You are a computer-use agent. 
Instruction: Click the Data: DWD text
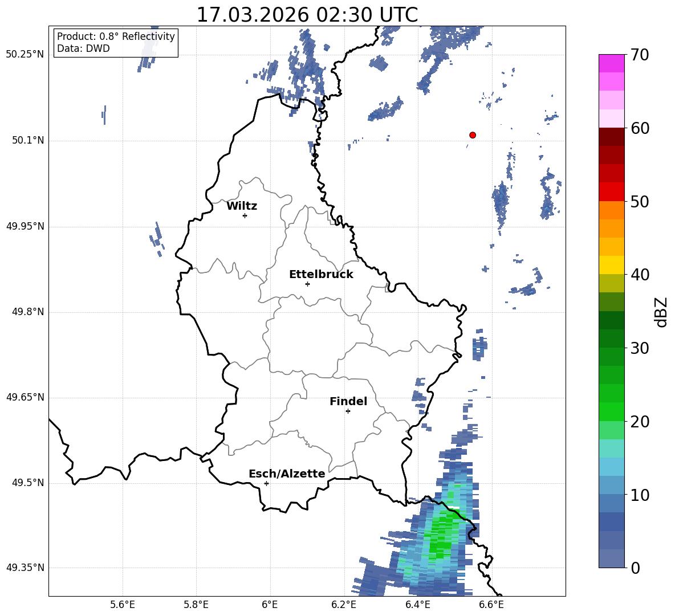click(x=83, y=48)
